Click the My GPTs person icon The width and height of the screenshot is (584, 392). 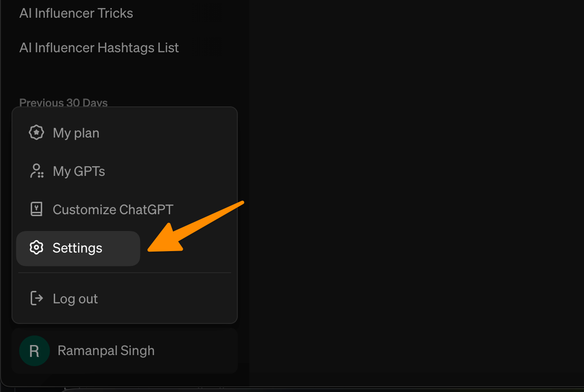36,171
